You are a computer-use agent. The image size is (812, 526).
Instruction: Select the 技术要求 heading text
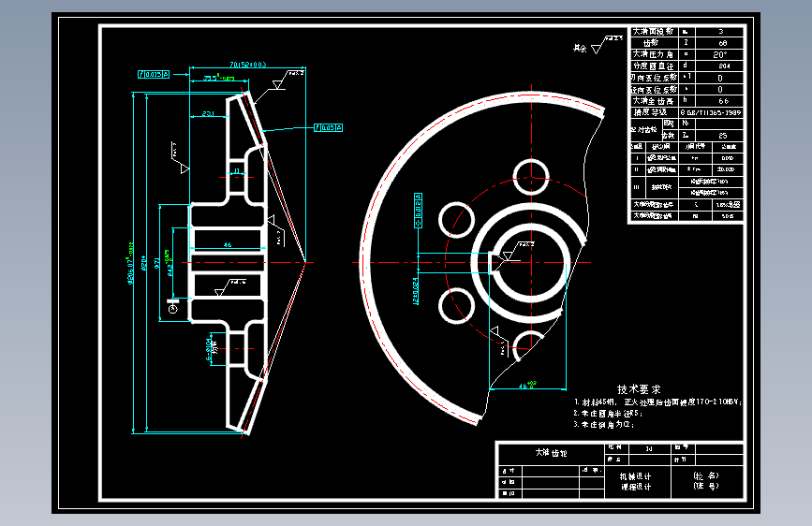(x=639, y=388)
